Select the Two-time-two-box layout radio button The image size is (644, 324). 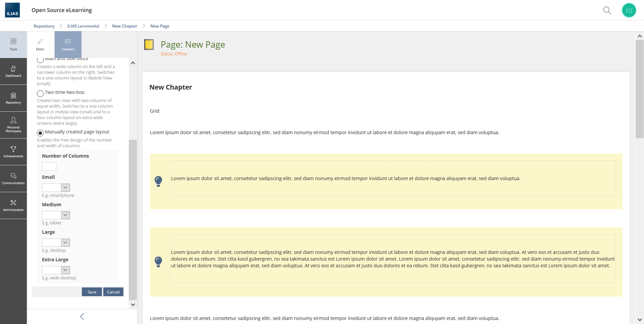tap(40, 93)
